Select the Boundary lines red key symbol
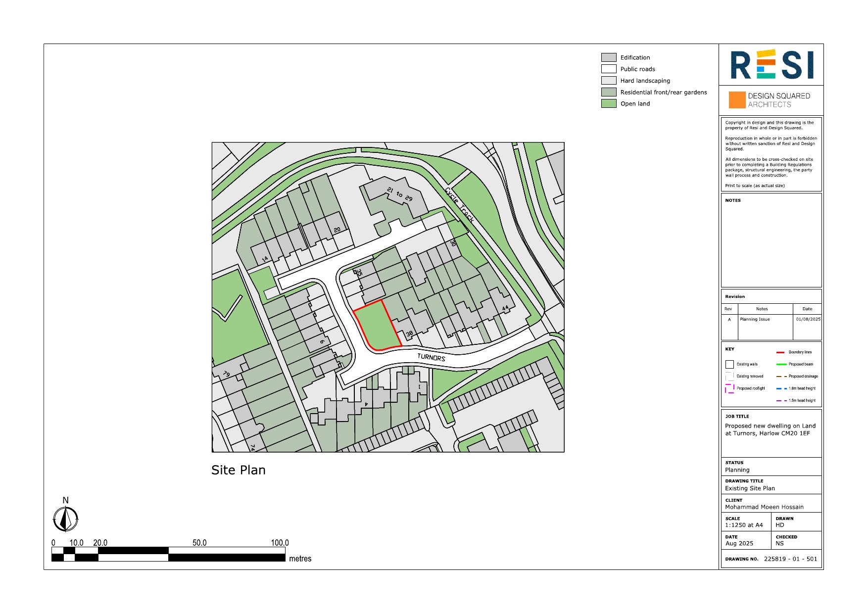 780,352
